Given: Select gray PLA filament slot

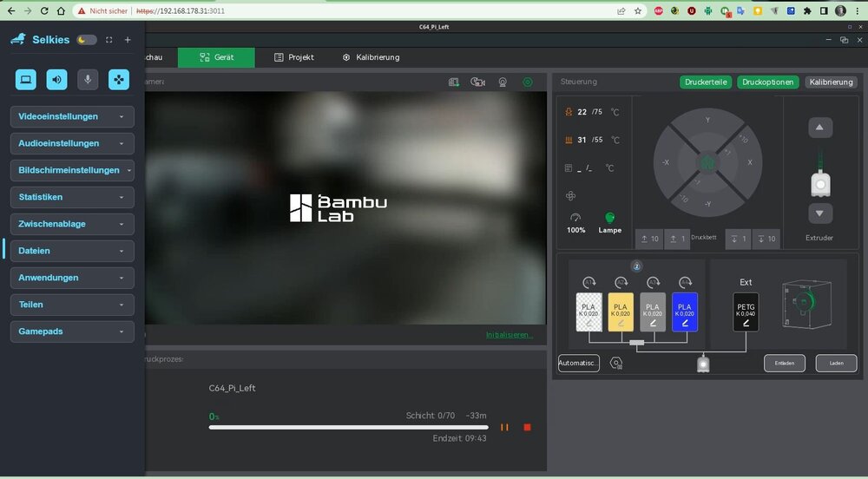Looking at the screenshot, I should (x=653, y=312).
